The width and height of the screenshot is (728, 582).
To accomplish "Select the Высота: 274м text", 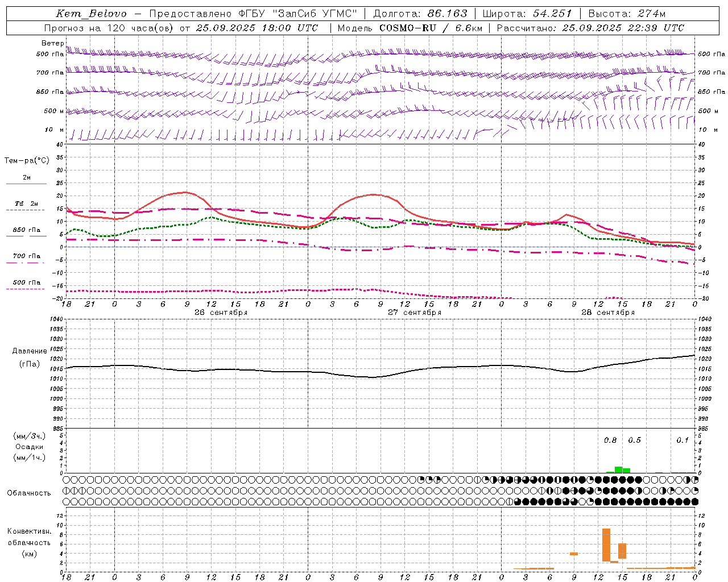I will [627, 14].
